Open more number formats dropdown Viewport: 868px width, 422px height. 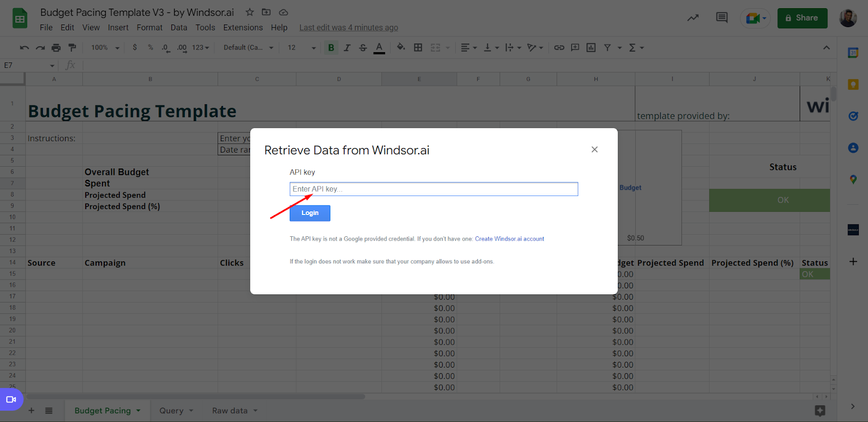click(201, 48)
